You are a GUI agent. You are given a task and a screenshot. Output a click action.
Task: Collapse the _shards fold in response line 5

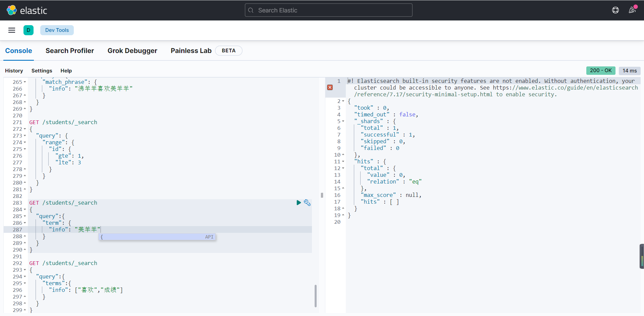pos(343,121)
